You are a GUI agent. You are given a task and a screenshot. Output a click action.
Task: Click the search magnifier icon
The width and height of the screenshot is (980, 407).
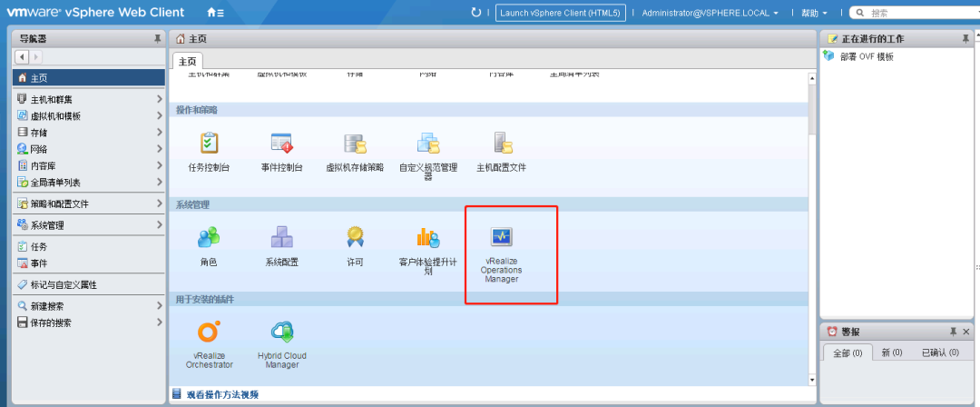coord(860,13)
